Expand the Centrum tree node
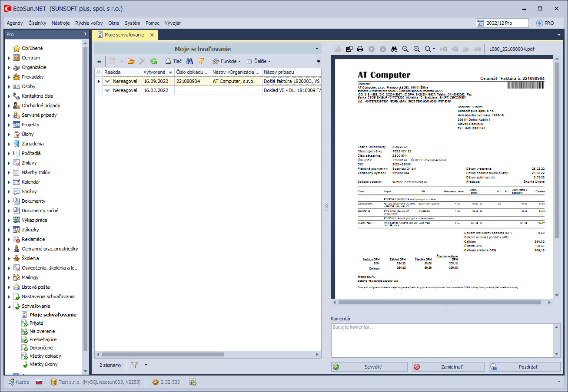This screenshot has width=568, height=392. 9,58
